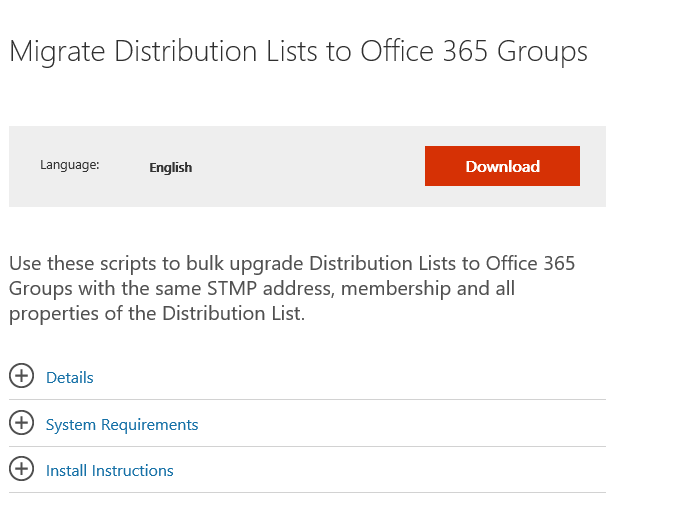
Task: Click the plus icon beside System Requirements
Action: point(21,423)
